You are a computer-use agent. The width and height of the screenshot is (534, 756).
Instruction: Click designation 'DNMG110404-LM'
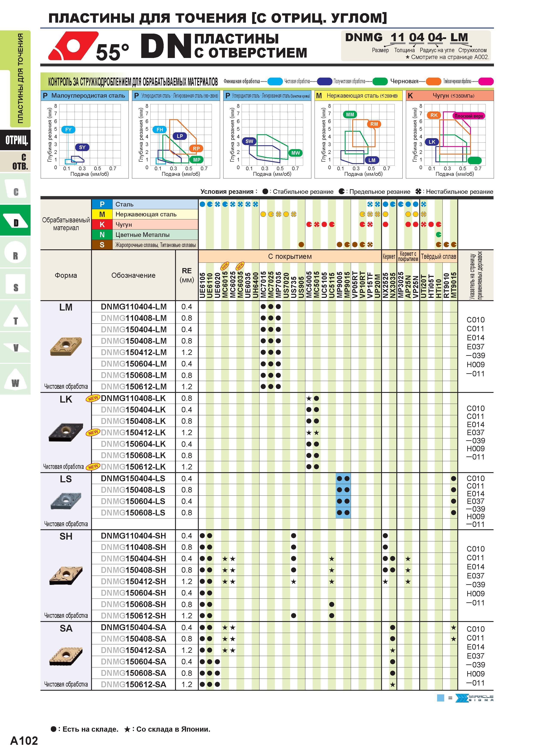click(x=133, y=306)
